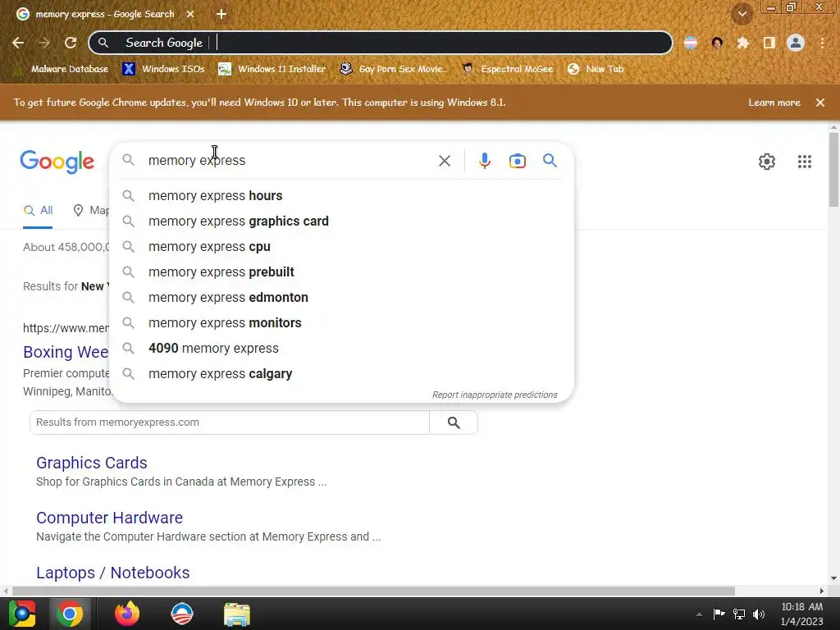The image size is (840, 630).
Task: Open the Graphics Cards result link
Action: pos(92,463)
